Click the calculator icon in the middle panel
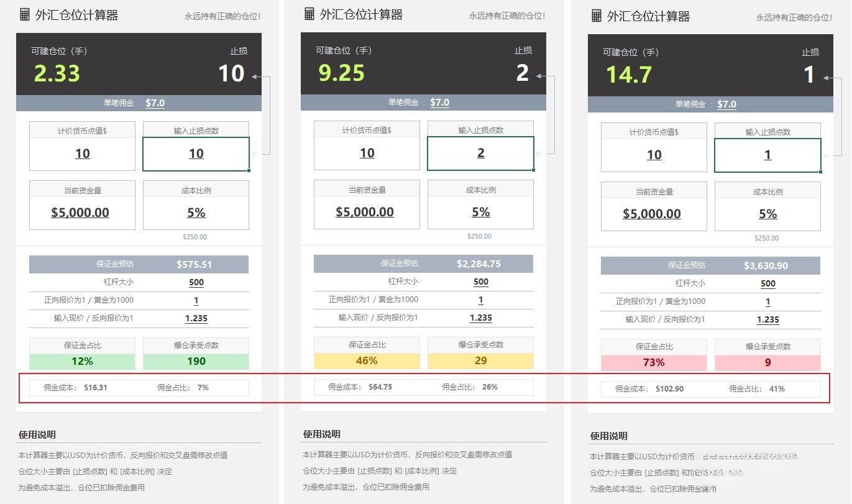 point(309,14)
